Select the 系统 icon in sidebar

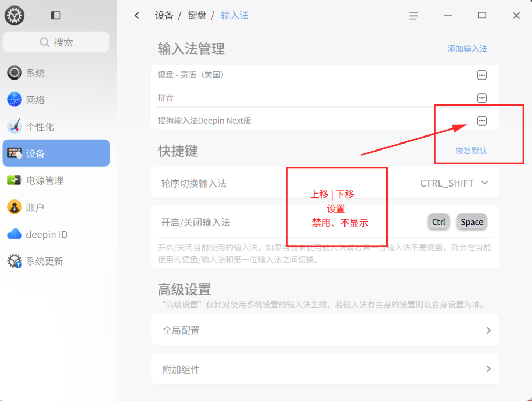[15, 73]
